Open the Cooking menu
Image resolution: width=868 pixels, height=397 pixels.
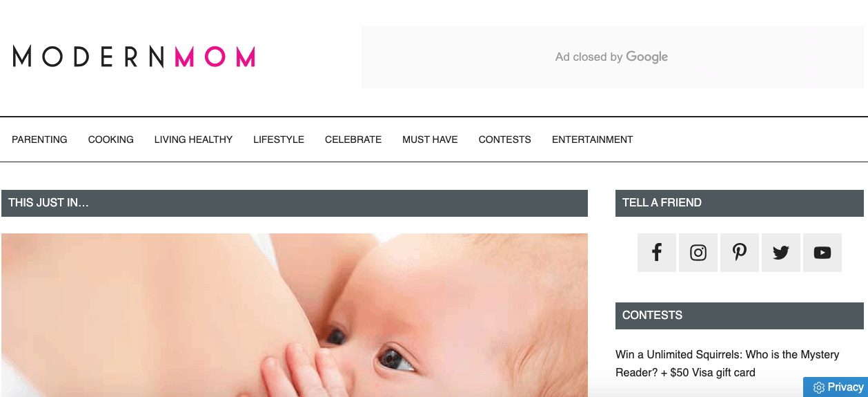pyautogui.click(x=111, y=139)
